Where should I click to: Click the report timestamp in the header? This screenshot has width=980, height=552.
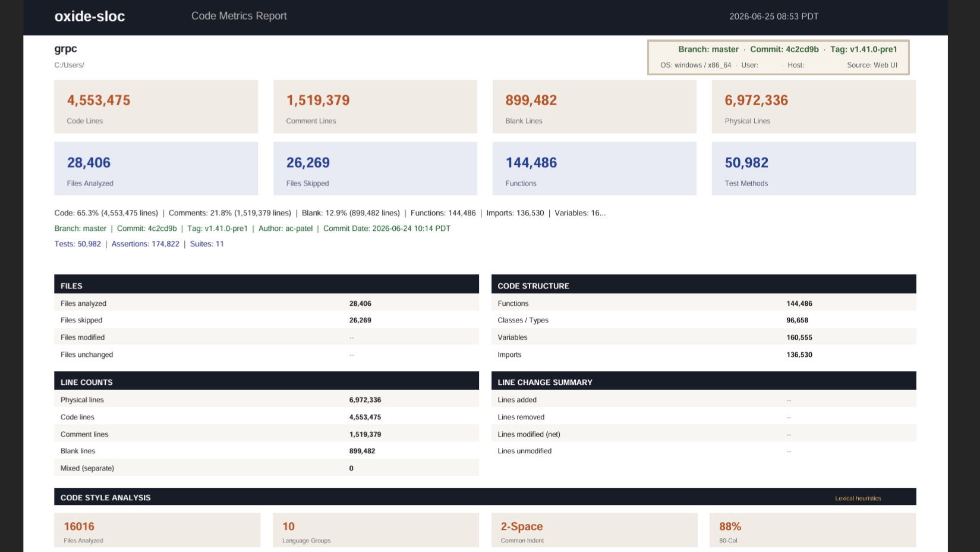tap(774, 17)
